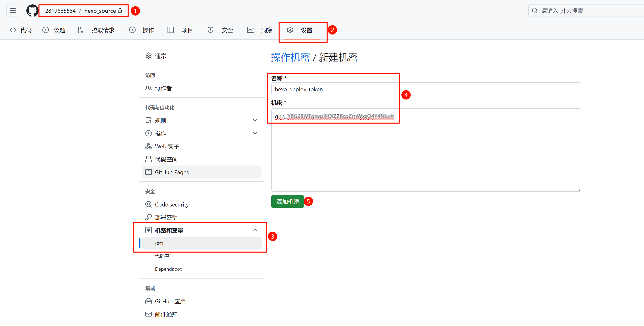Expand the 规则 section chevron

click(x=255, y=120)
